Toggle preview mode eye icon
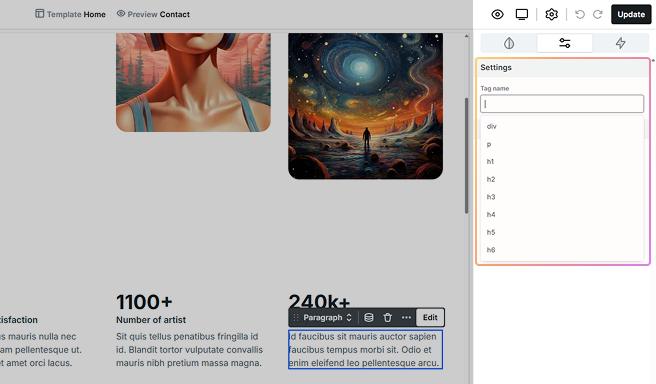Screen dimensions: 656x384 click(x=497, y=15)
